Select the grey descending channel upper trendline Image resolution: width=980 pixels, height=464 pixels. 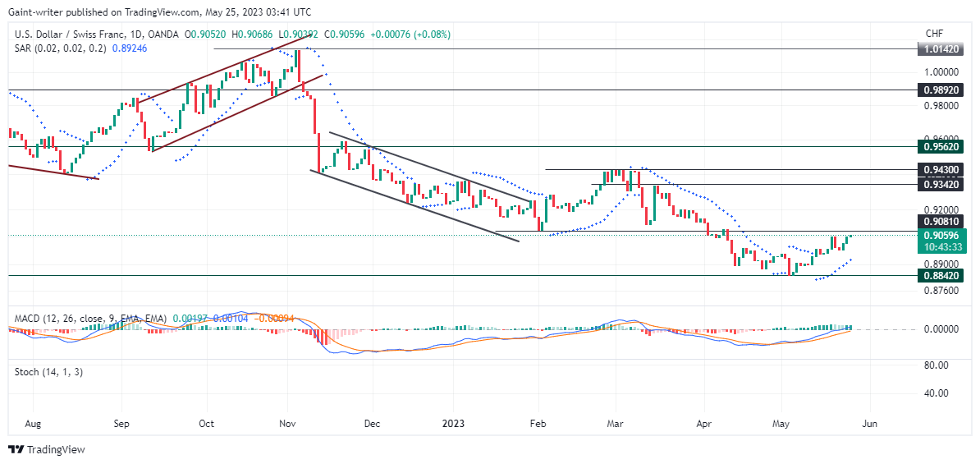pos(431,167)
